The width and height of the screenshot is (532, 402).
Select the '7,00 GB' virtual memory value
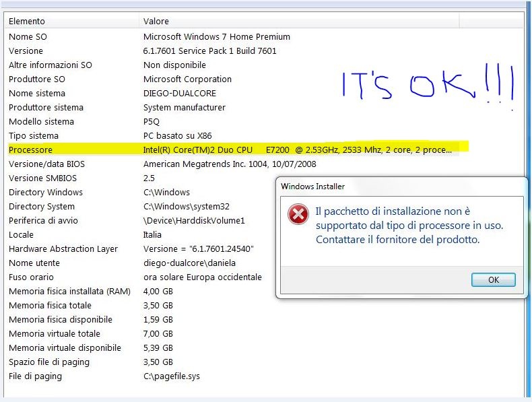click(x=158, y=334)
